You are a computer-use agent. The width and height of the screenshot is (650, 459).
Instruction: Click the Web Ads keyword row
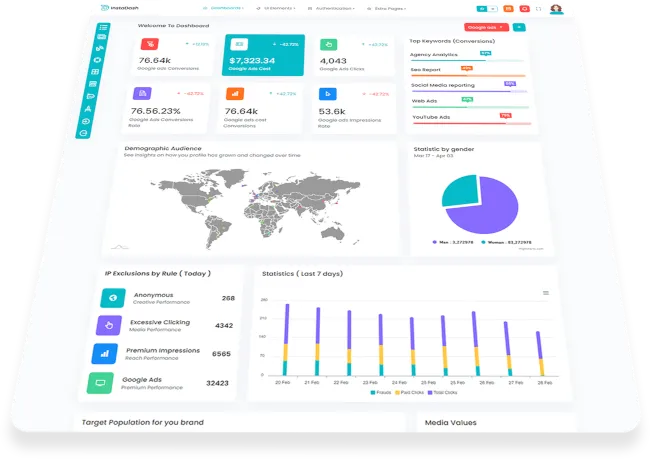471,103
